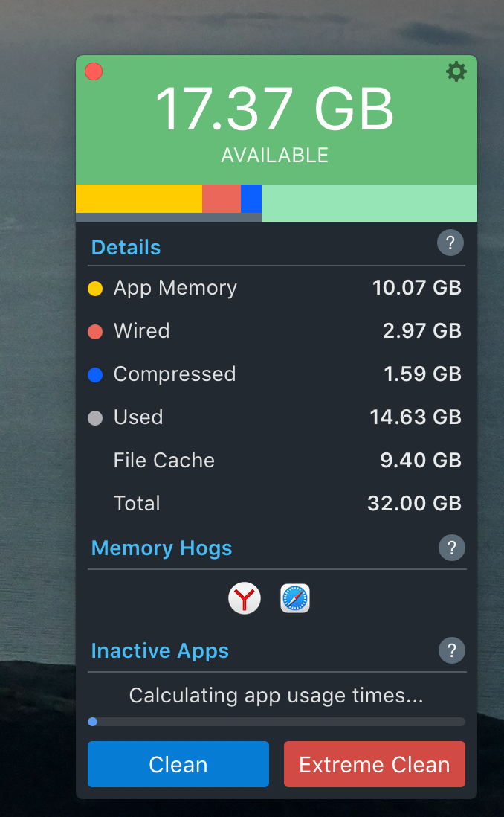Click the File Cache row
Image resolution: width=504 pixels, height=817 pixels.
[275, 461]
